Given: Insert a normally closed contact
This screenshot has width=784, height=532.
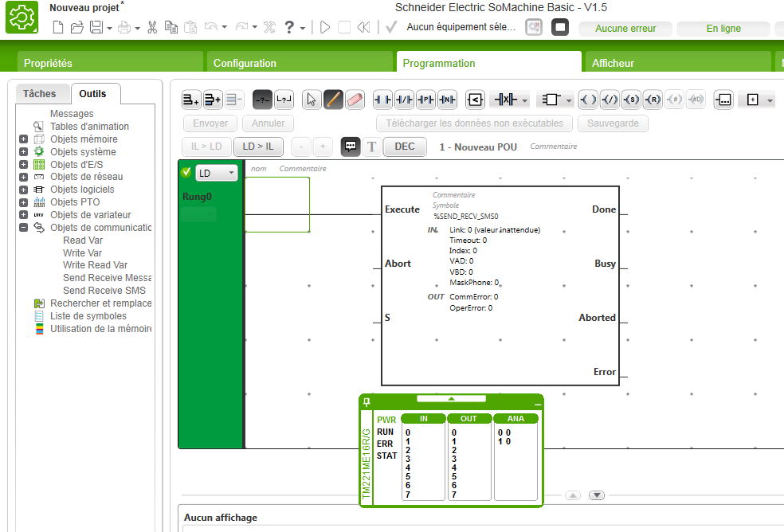Looking at the screenshot, I should coord(405,100).
